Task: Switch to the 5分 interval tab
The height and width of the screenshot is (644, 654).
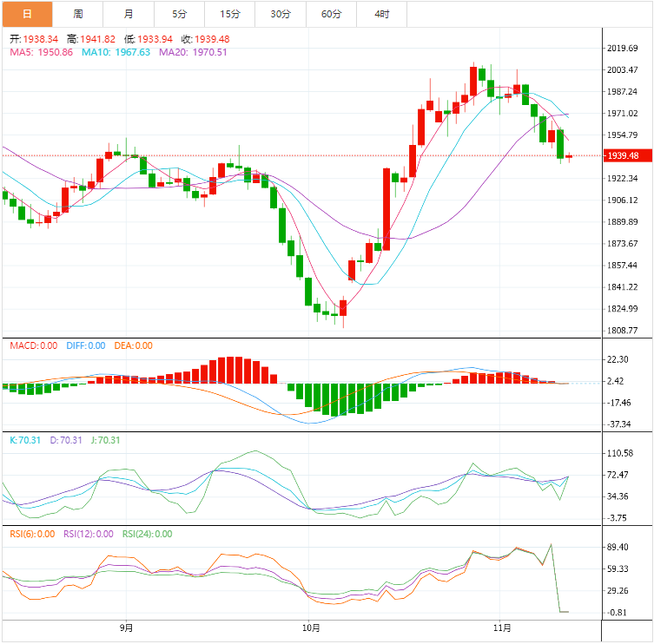Action: 179,14
